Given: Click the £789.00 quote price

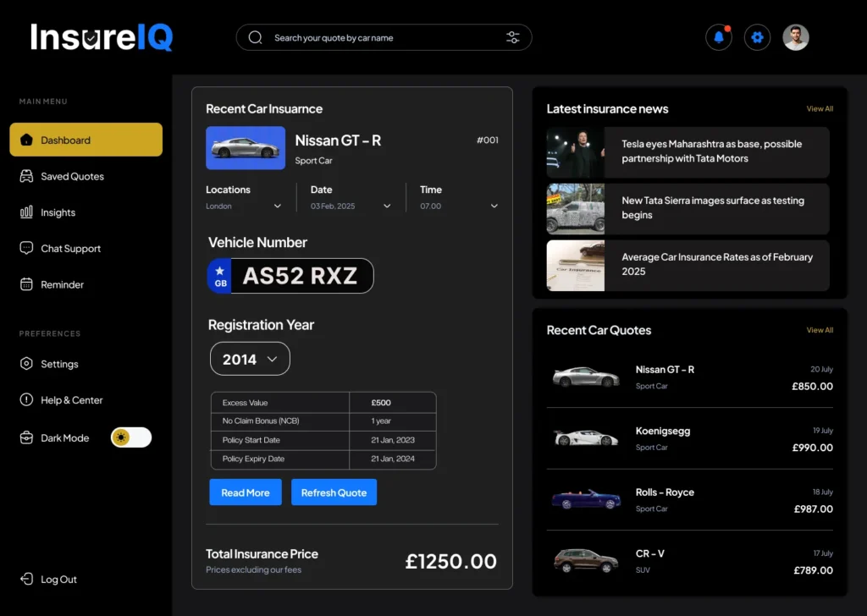Looking at the screenshot, I should tap(814, 570).
